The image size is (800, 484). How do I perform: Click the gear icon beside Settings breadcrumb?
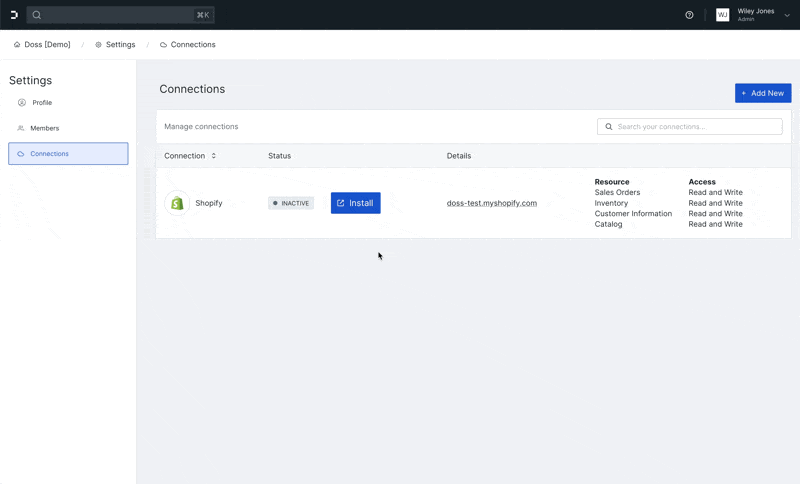click(98, 45)
